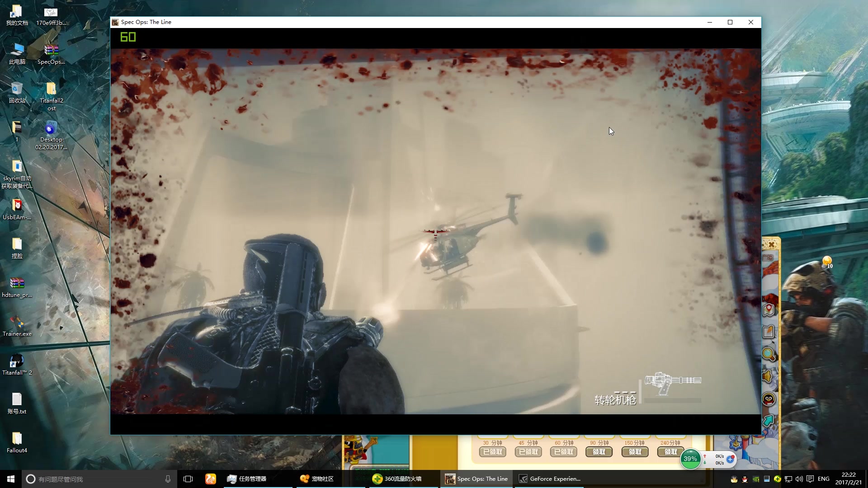Click the orange app icon beside Task View
The height and width of the screenshot is (488, 868).
211,479
